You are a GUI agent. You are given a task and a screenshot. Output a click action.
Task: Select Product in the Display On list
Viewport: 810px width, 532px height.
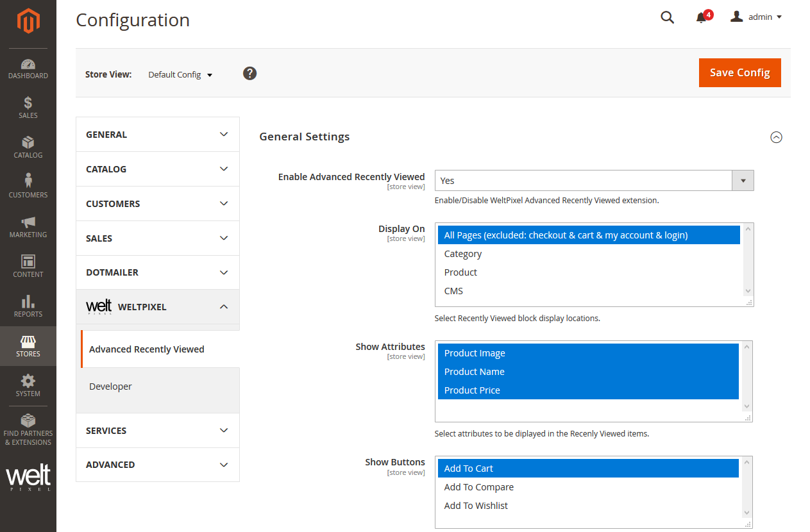460,272
